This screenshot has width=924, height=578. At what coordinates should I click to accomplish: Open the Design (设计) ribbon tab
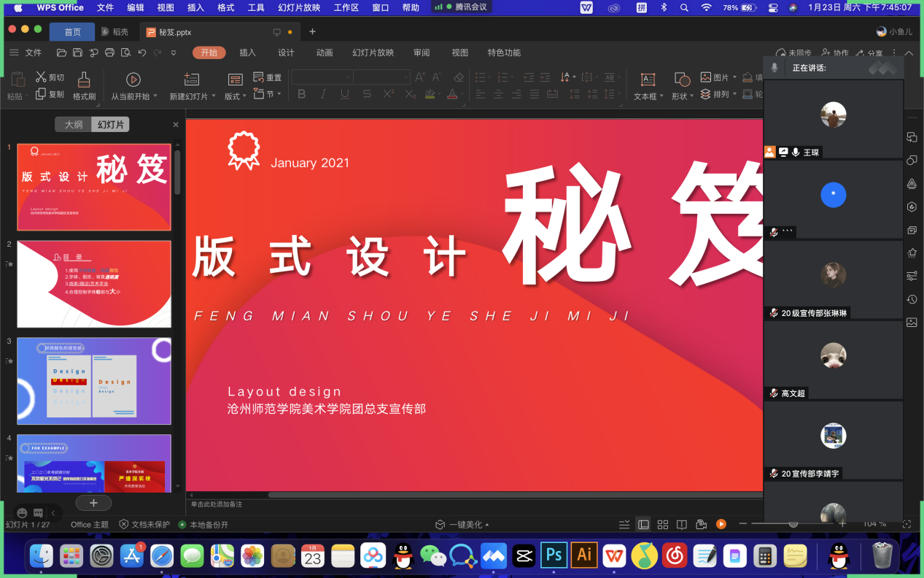[x=286, y=53]
